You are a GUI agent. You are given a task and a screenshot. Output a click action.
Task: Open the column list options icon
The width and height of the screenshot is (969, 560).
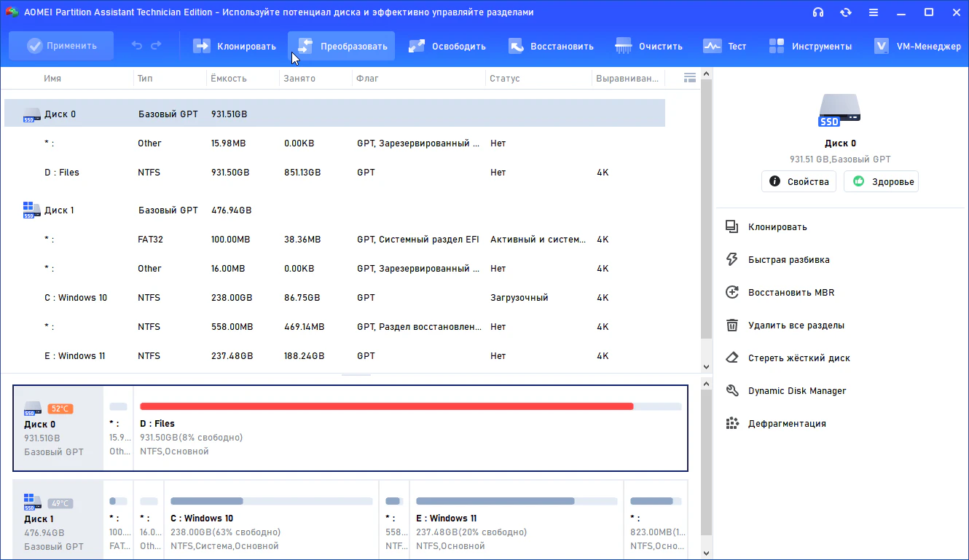click(x=690, y=78)
